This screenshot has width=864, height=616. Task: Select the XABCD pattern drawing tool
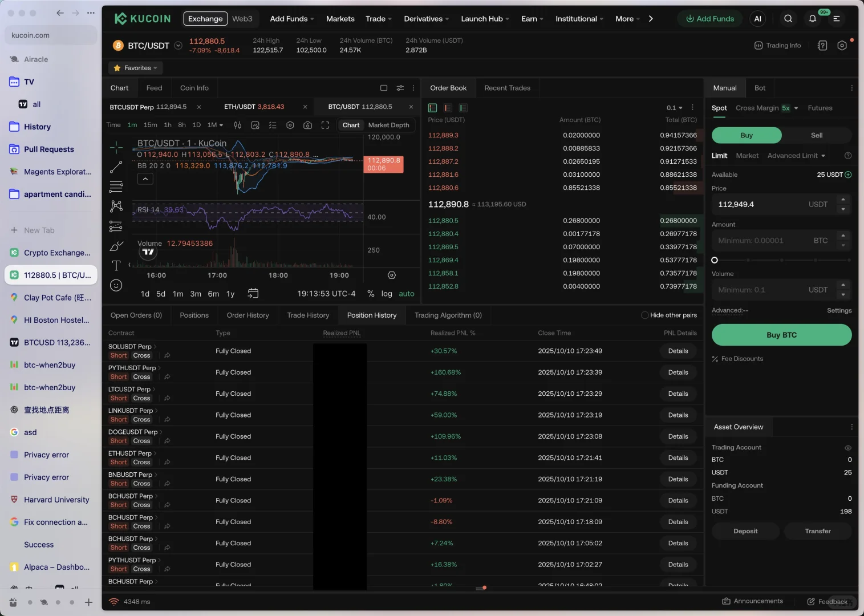(116, 206)
